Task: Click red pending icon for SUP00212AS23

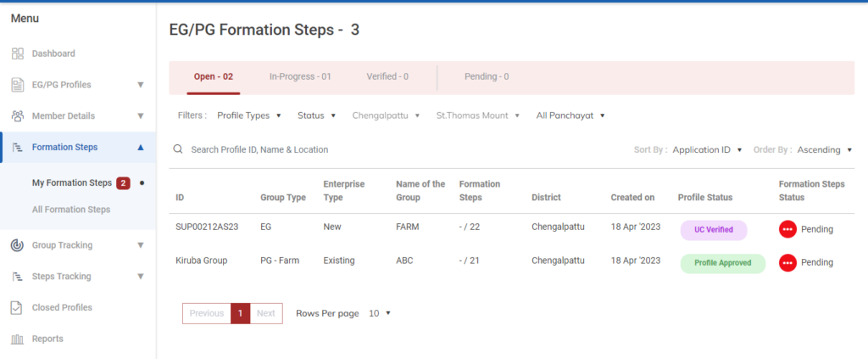Action: 787,229
